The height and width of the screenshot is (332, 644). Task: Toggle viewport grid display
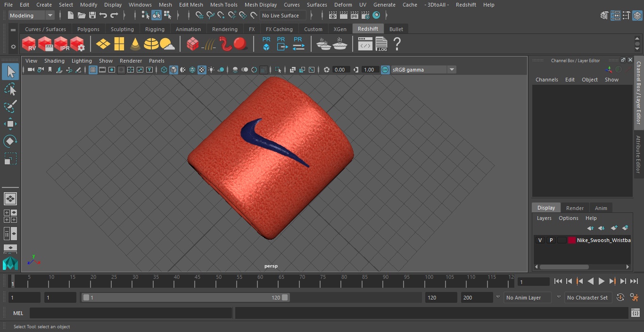click(x=93, y=70)
